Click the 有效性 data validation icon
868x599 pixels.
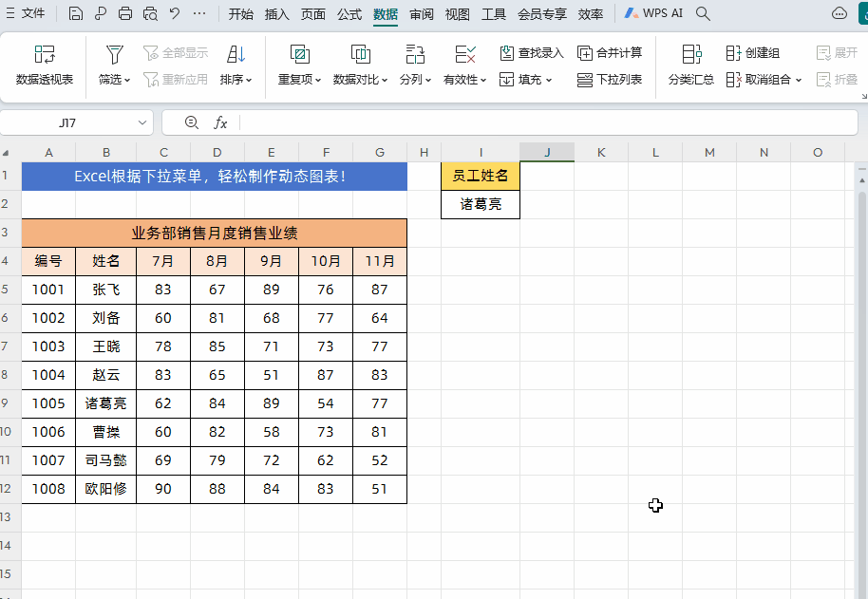[465, 54]
